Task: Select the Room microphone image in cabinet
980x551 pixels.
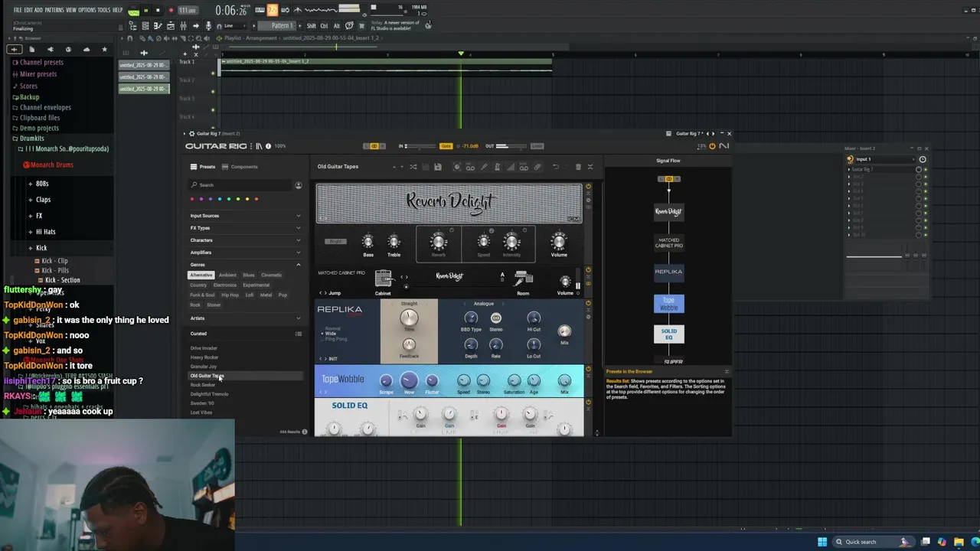Action: [524, 279]
